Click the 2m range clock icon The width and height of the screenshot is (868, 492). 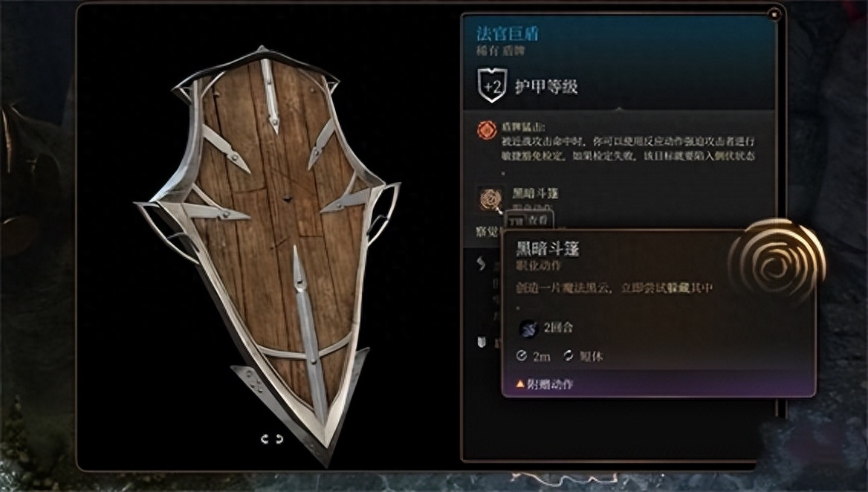pos(521,356)
